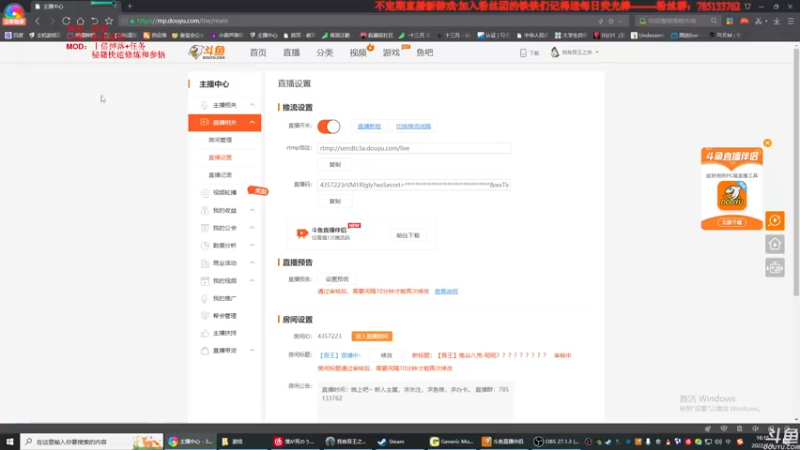Click the 直播码 stream key field
Image resolution: width=800 pixels, height=450 pixels.
tap(414, 185)
